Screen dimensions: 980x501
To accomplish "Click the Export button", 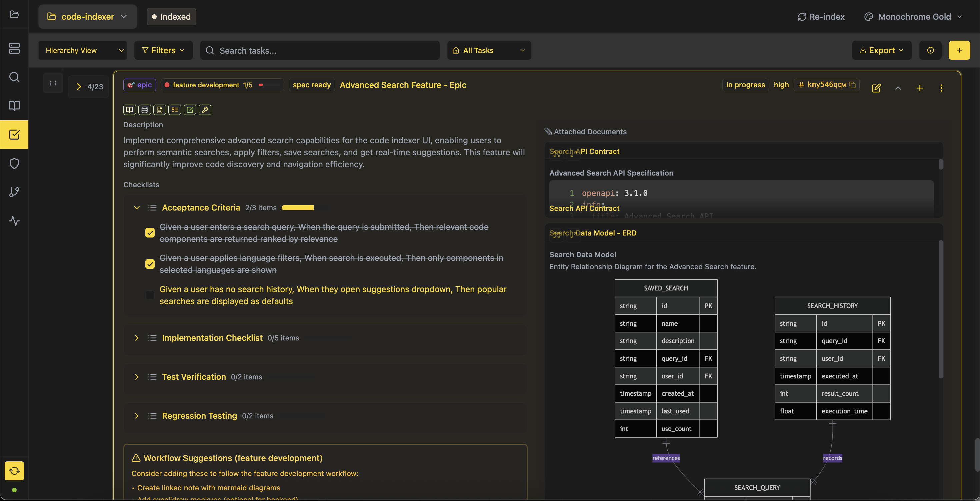I will click(881, 50).
